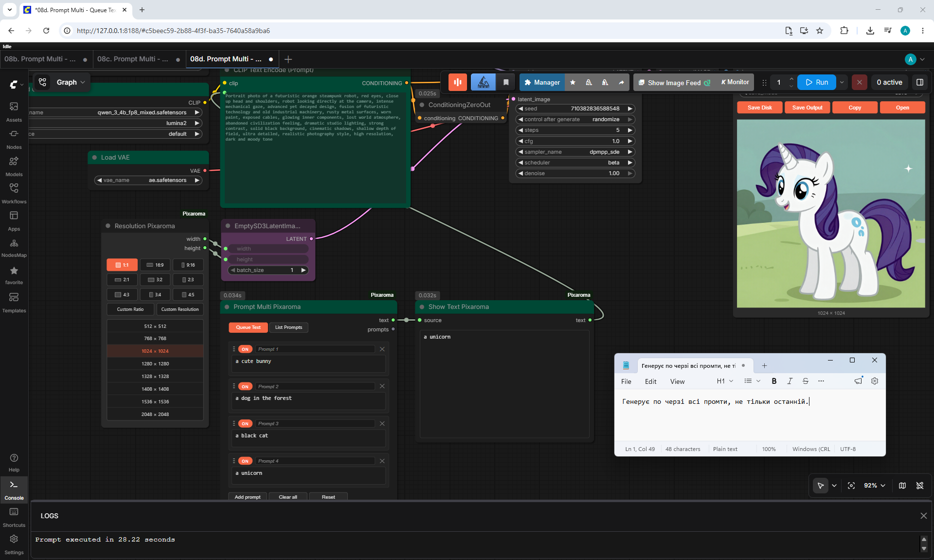Toggle the right side panel layout icon
Viewport: 934px width, 560px height.
(x=920, y=82)
